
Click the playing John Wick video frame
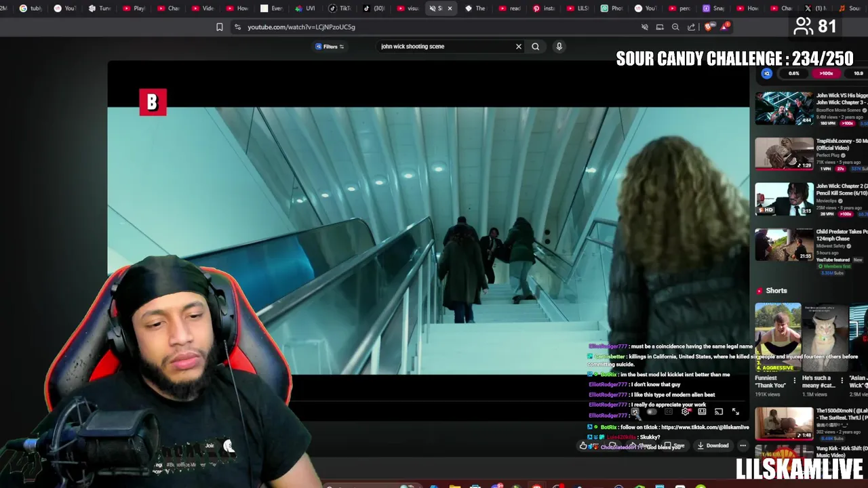pyautogui.click(x=429, y=241)
